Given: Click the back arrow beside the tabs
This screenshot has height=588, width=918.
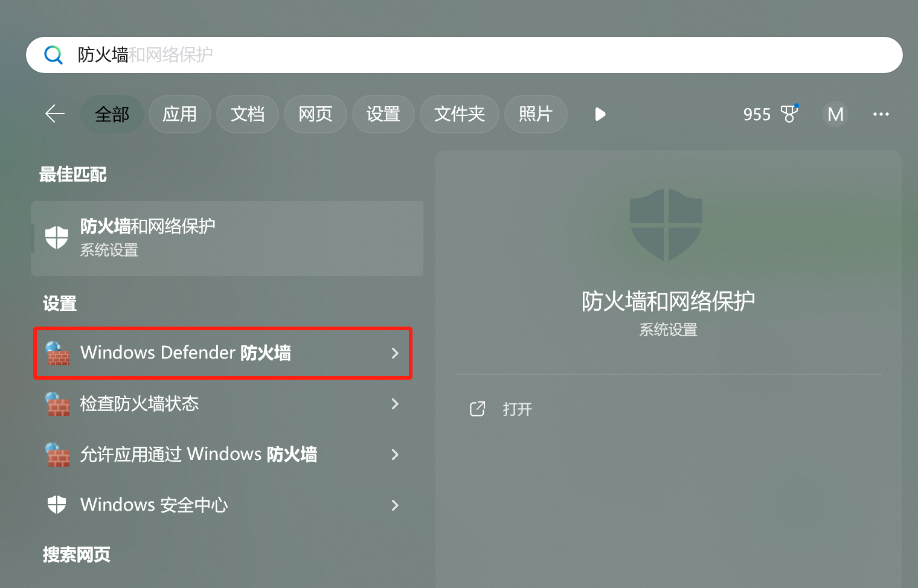Looking at the screenshot, I should pos(54,113).
